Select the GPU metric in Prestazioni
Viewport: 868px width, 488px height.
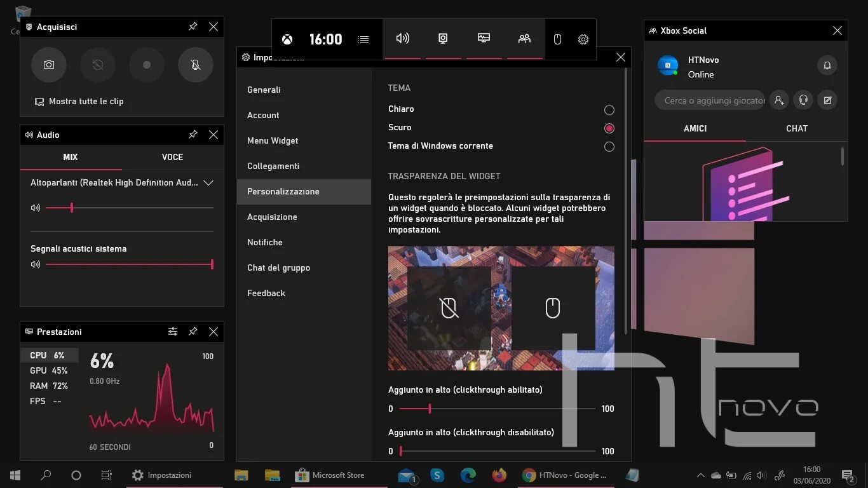click(x=50, y=370)
